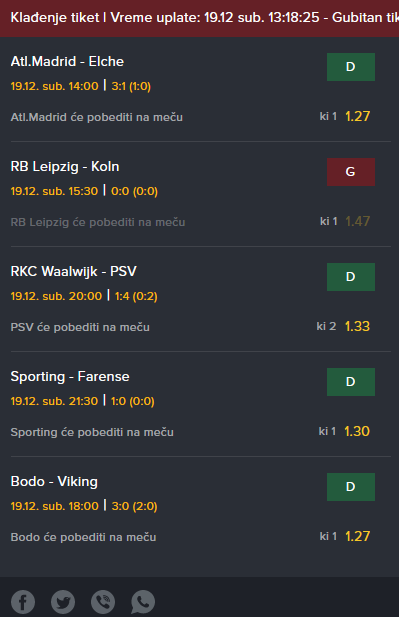The width and height of the screenshot is (399, 617).
Task: Click green D badge for Bodo - Viking
Action: pos(351,487)
